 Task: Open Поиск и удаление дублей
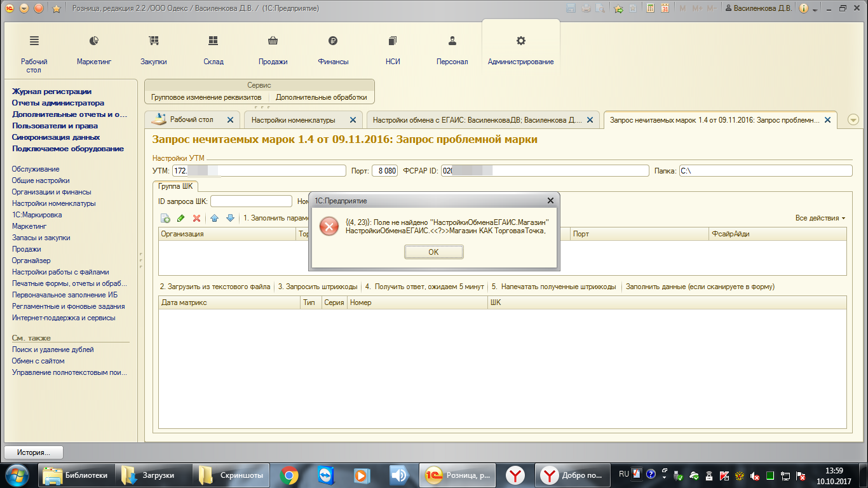pos(53,349)
